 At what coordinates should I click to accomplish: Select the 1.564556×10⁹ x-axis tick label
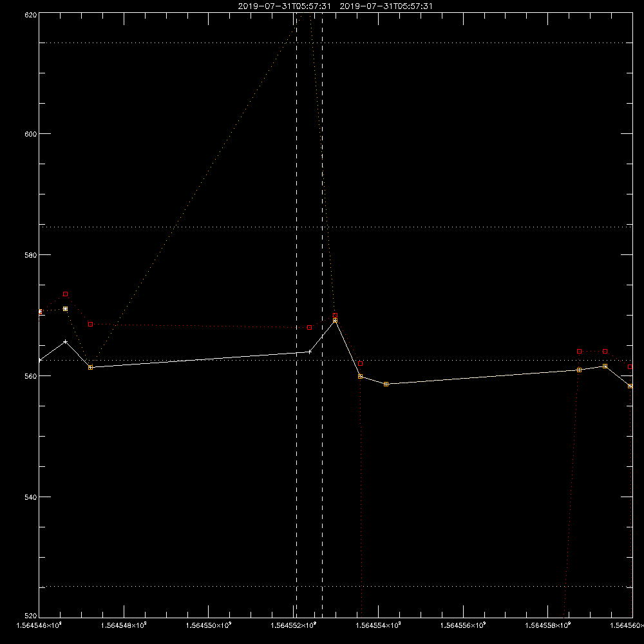463,625
